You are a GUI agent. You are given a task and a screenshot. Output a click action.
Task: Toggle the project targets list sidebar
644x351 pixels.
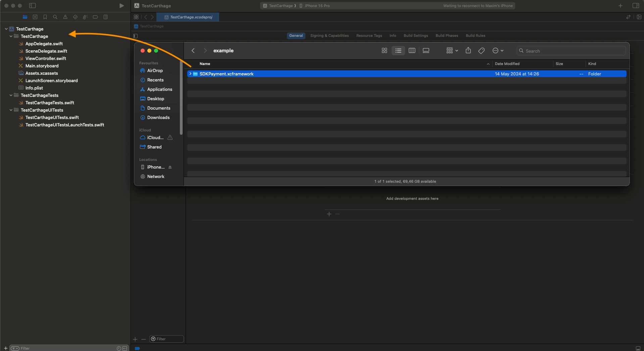pyautogui.click(x=136, y=36)
